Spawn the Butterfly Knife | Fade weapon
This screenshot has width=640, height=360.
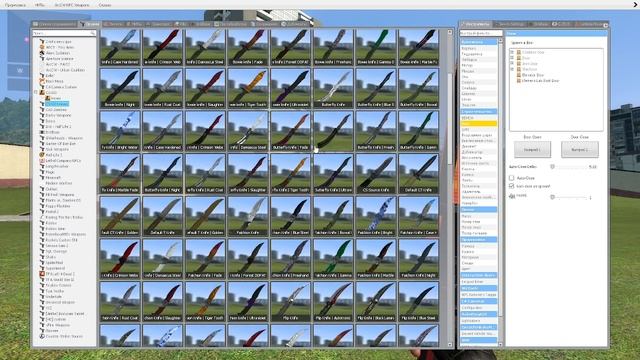[290, 131]
